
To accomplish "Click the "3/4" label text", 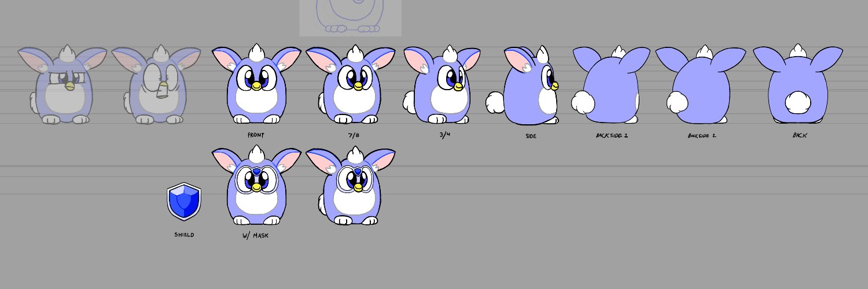I will click(444, 135).
